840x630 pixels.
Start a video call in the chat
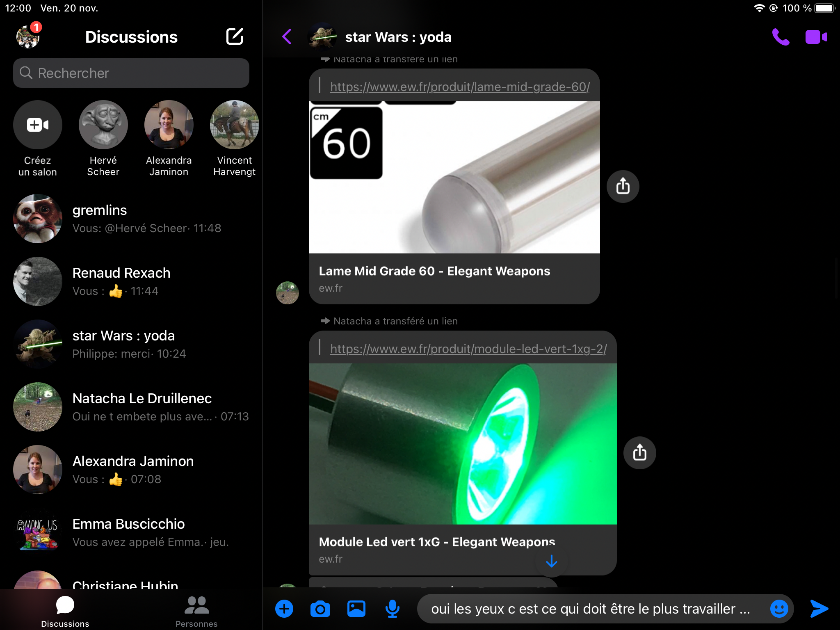[x=816, y=37]
